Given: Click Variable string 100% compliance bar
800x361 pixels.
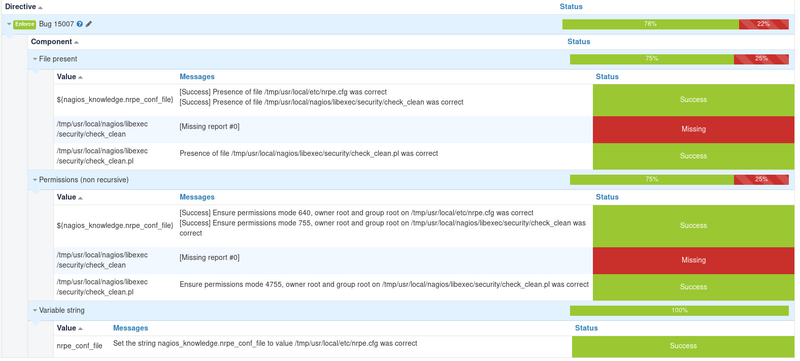Looking at the screenshot, I should [x=679, y=311].
